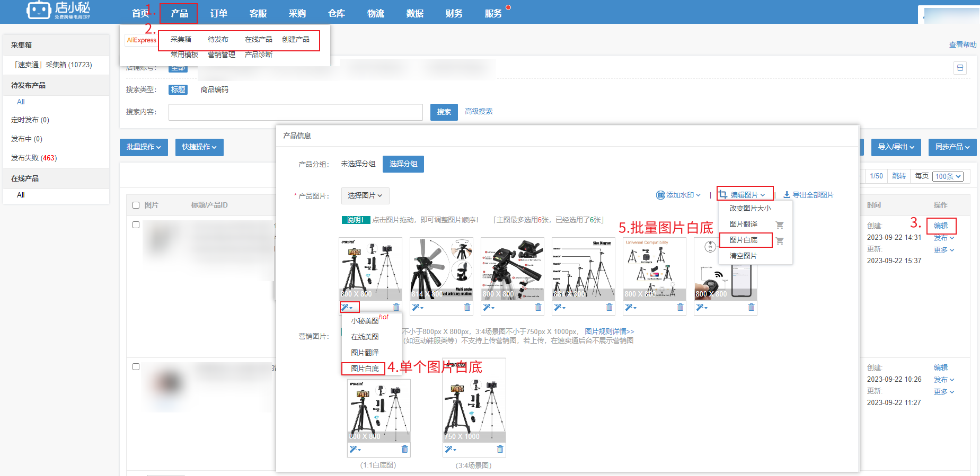The image size is (980, 476).
Task: Delete the 3:4场景图 marketing image
Action: [x=500, y=449]
